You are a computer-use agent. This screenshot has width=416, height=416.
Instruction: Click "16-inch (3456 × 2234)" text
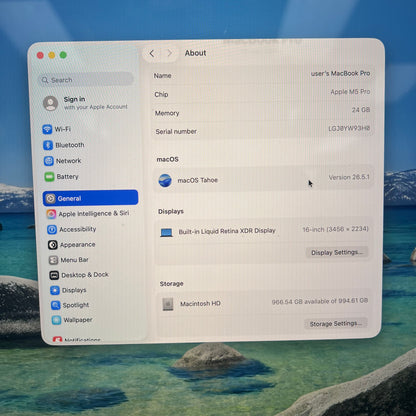click(x=335, y=229)
